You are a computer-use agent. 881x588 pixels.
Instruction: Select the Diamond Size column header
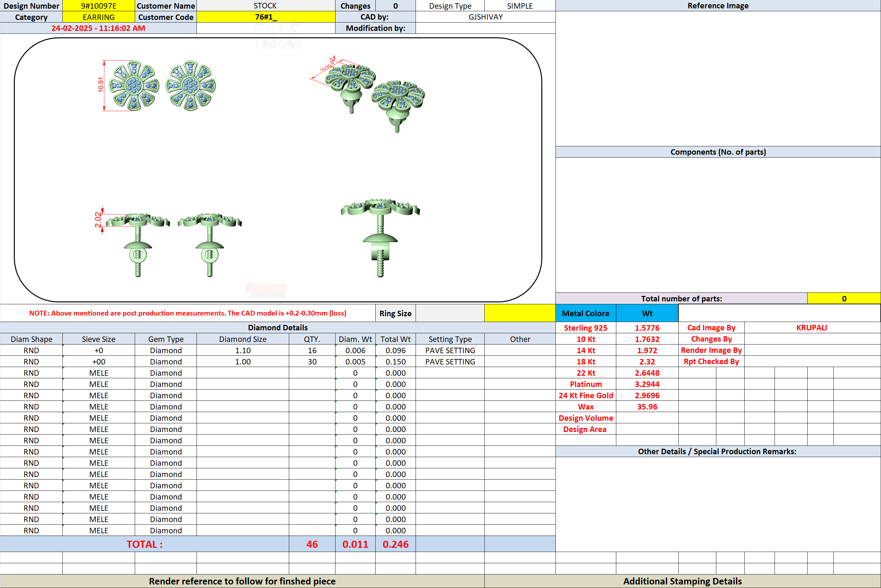point(243,339)
